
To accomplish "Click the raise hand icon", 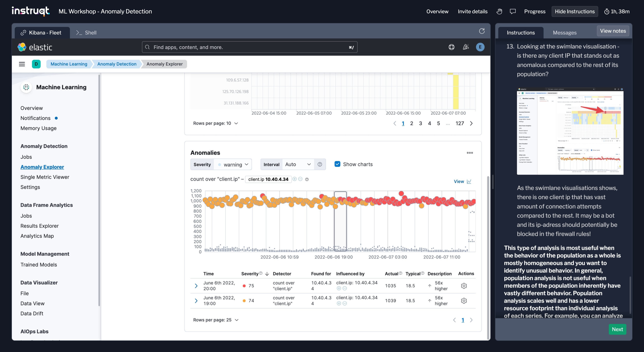I will (x=499, y=12).
